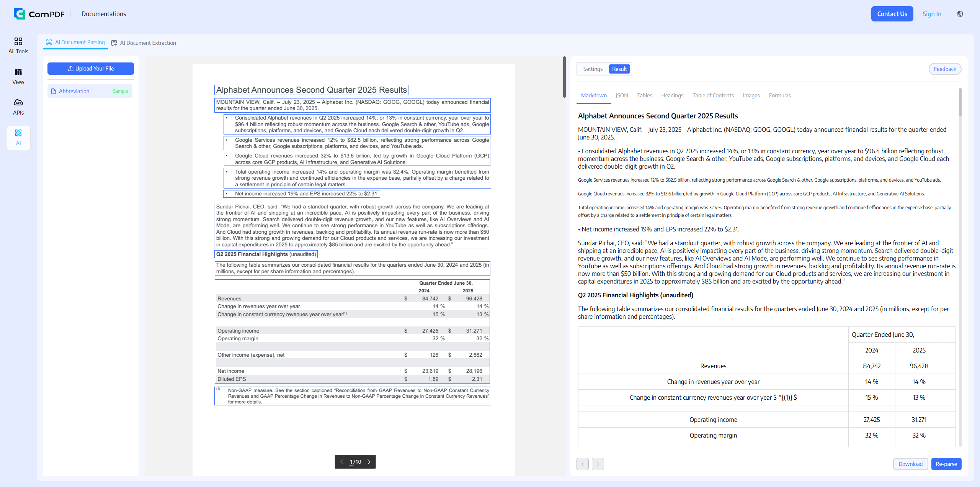Click the result panel vertical scrollbar
Screen dimensions: 980x487
point(960,102)
